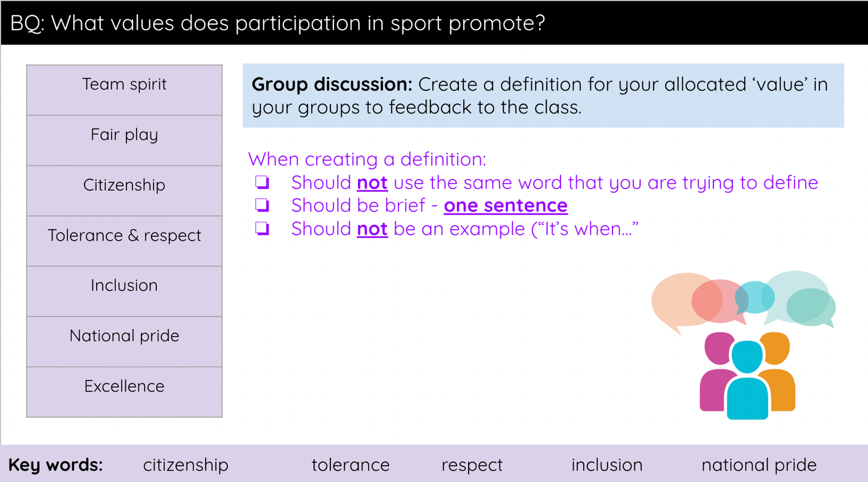Image resolution: width=868 pixels, height=482 pixels.
Task: Select the Fair play table cell
Action: [x=124, y=140]
